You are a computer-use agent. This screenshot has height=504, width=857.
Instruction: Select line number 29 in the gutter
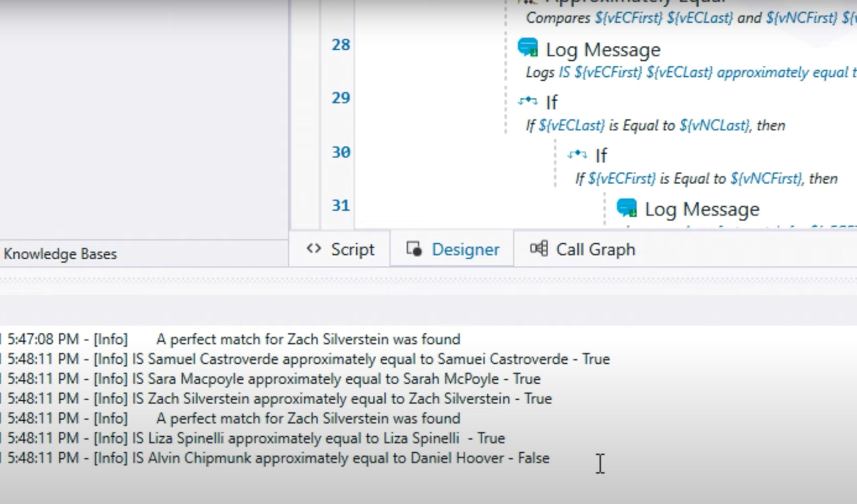point(341,98)
